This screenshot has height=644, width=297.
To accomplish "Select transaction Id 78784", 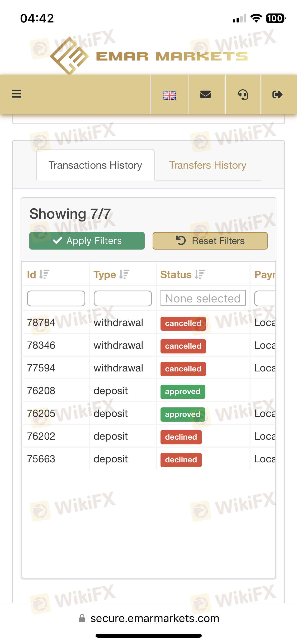I will (x=41, y=323).
